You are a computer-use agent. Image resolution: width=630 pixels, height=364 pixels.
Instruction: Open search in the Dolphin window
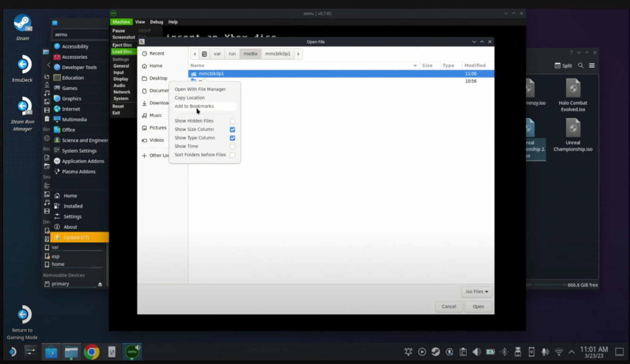pyautogui.click(x=581, y=65)
